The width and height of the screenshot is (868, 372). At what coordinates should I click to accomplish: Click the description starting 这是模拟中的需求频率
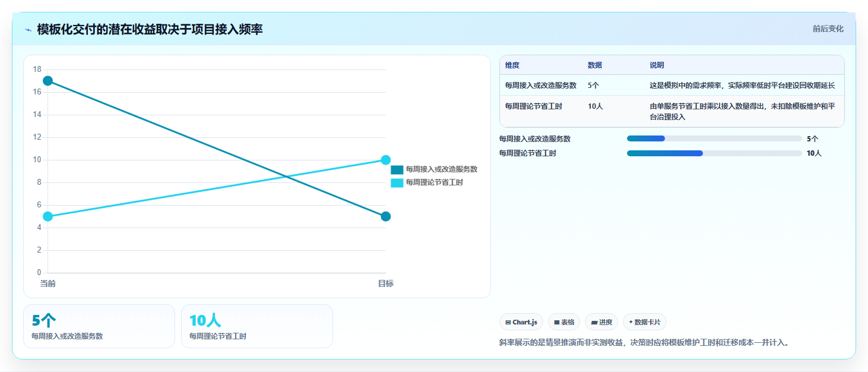[742, 86]
